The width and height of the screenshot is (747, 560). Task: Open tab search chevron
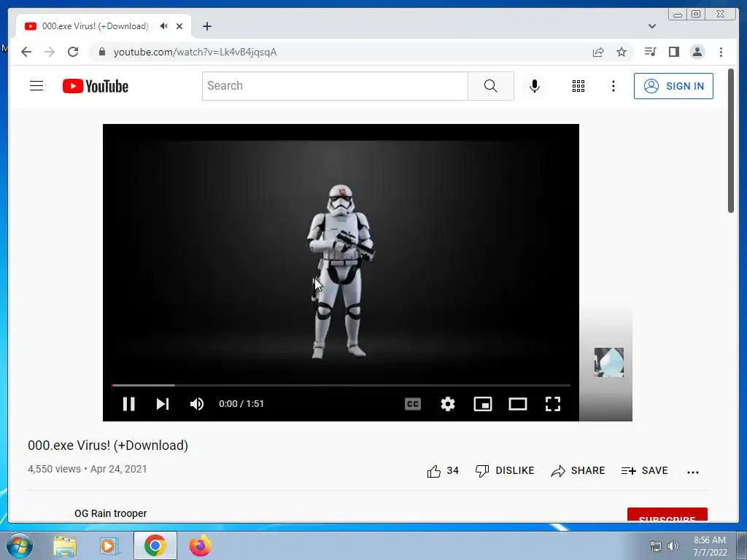click(652, 26)
